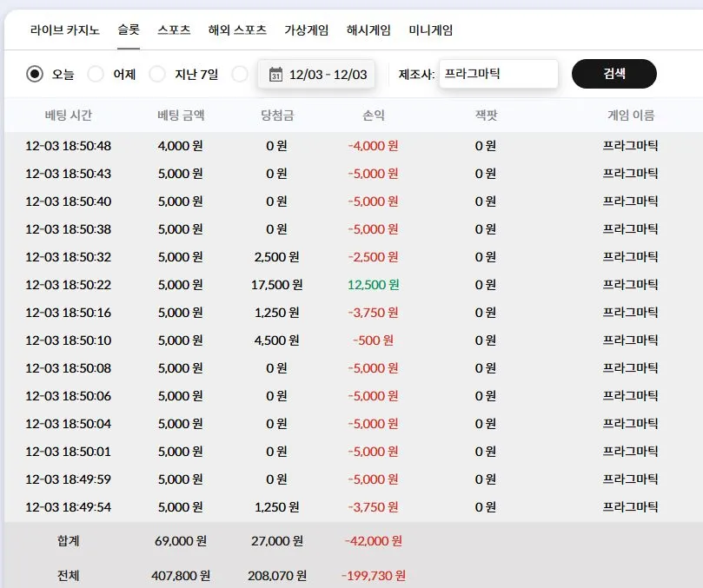Select the custom date range radio button
This screenshot has height=588, width=703.
pyautogui.click(x=240, y=74)
